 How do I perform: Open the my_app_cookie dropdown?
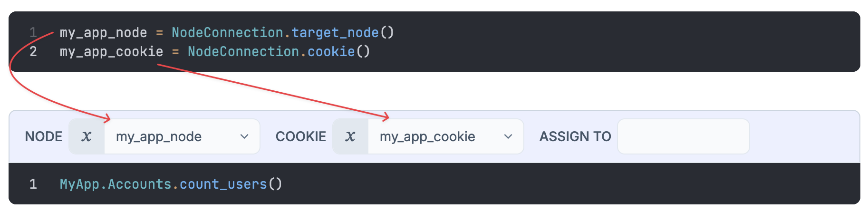coord(435,137)
